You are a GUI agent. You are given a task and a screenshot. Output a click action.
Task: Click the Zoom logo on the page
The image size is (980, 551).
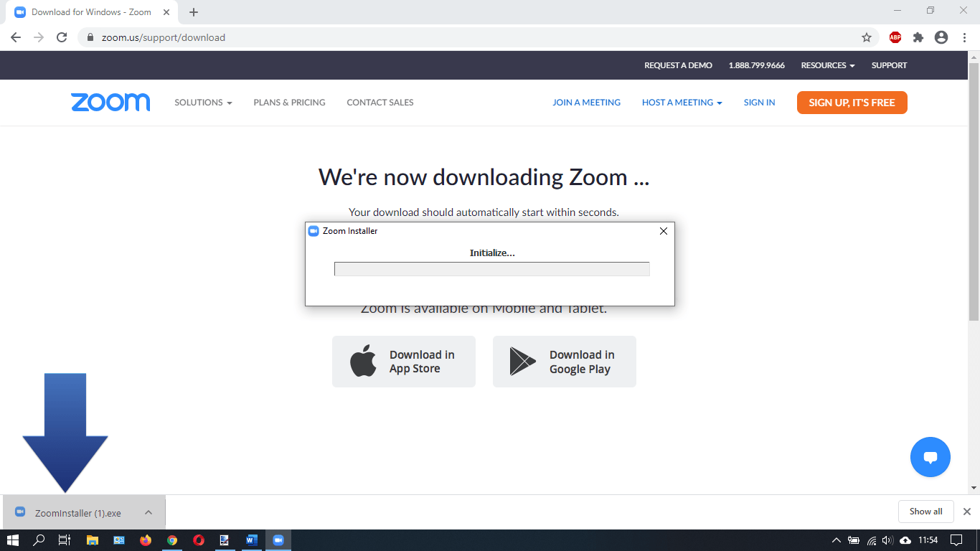(110, 102)
